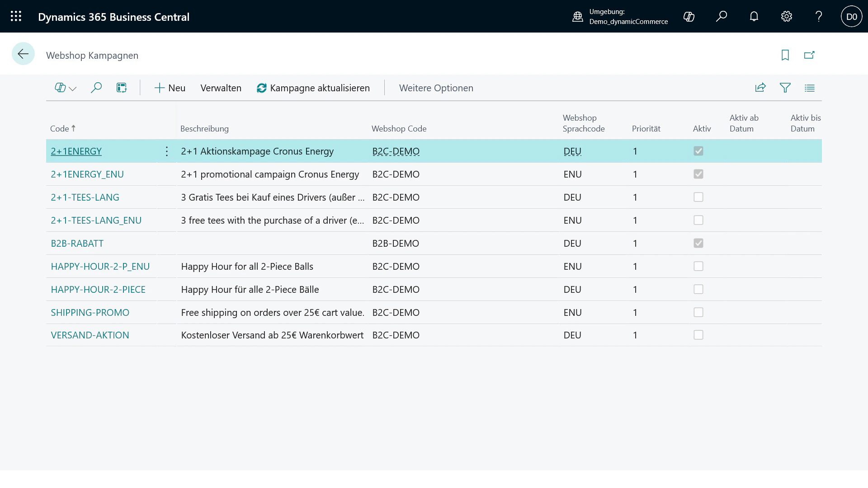The image size is (868, 488).
Task: Open the Priorität column header
Action: (646, 129)
